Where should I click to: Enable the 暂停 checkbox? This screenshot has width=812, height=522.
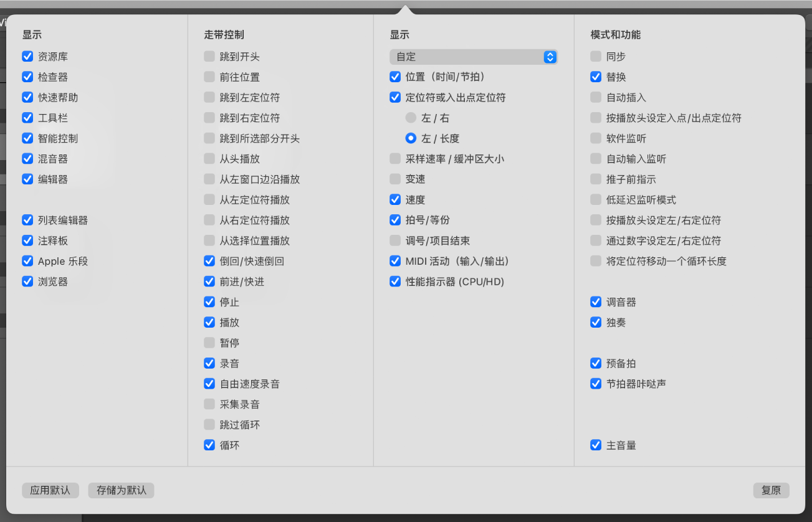coord(209,343)
